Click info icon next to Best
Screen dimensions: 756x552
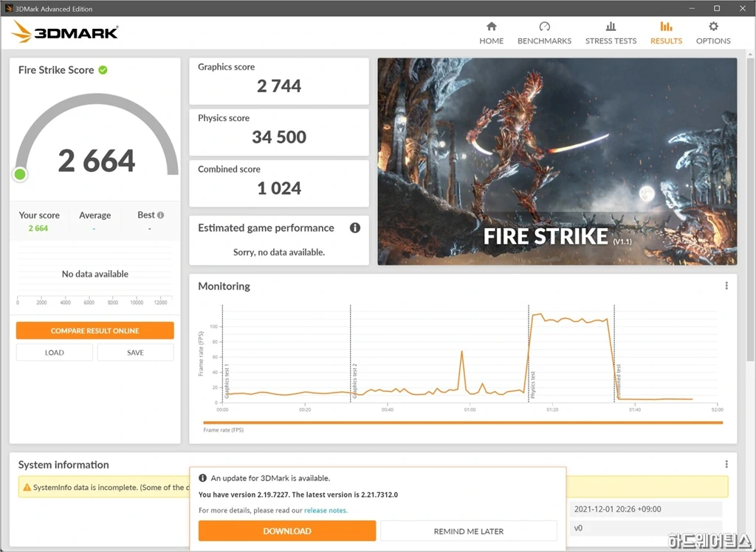point(160,215)
